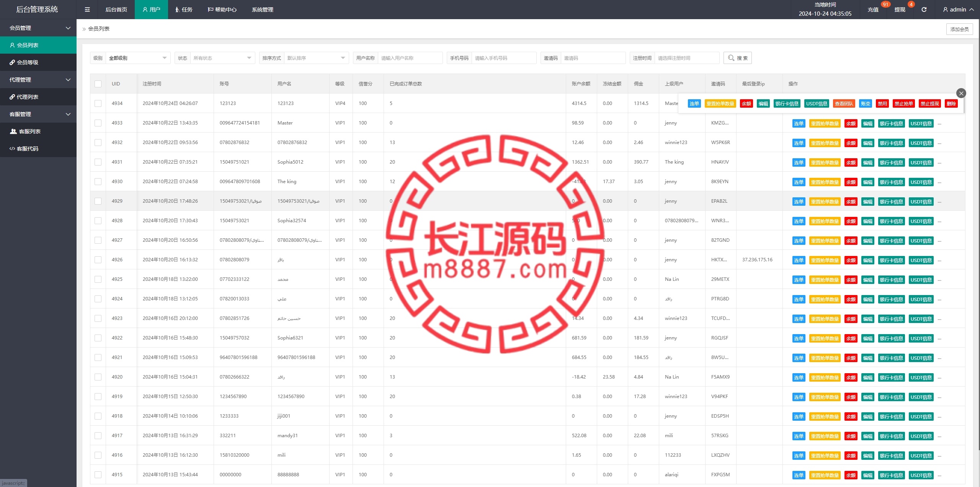
Task: Collapse the 客服管理 sidebar section
Action: point(38,114)
